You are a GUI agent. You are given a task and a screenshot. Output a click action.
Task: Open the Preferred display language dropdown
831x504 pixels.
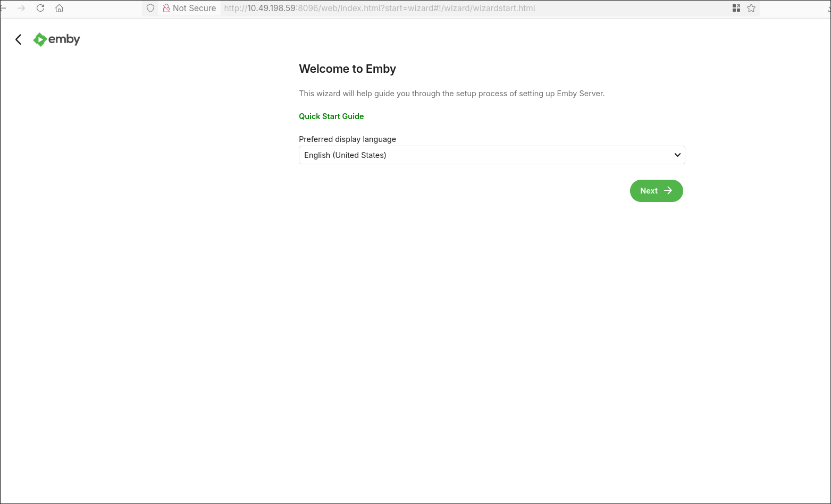tap(492, 155)
